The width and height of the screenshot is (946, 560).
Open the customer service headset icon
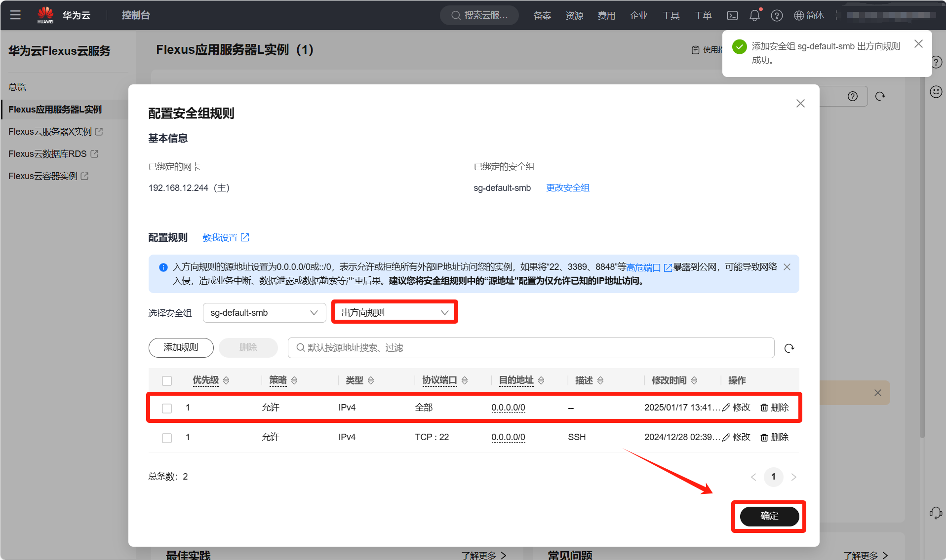[935, 513]
